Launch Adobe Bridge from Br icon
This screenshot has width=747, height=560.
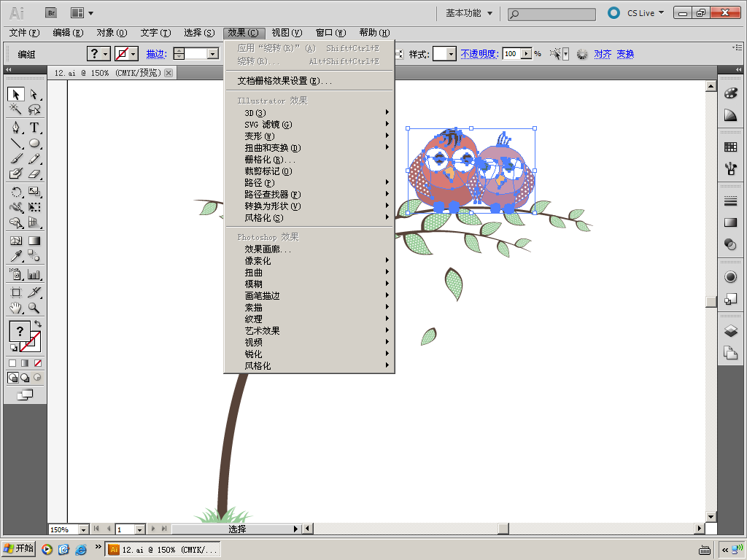pyautogui.click(x=51, y=13)
